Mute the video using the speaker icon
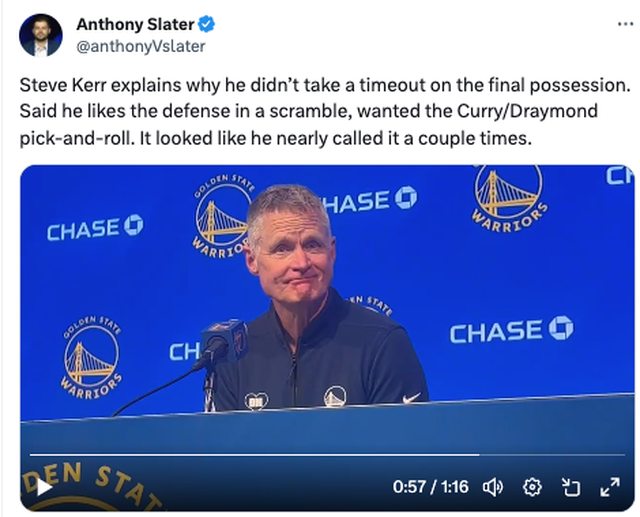This screenshot has height=517, width=640. (492, 487)
